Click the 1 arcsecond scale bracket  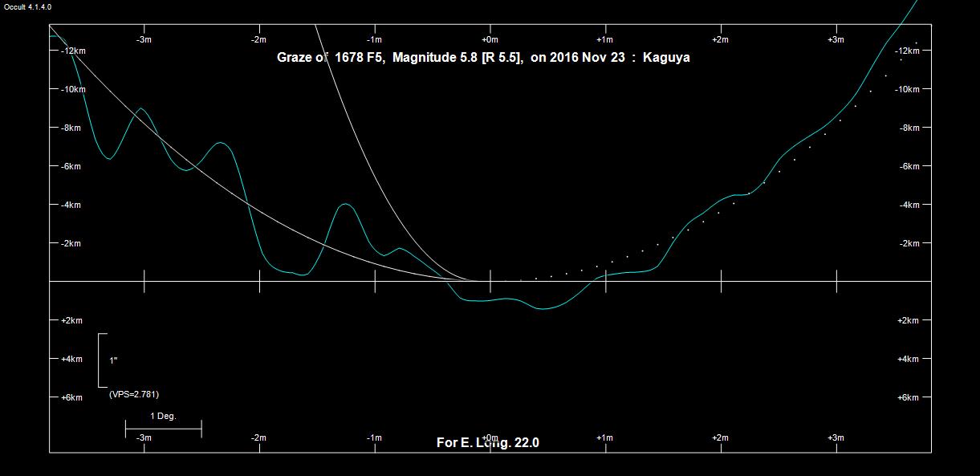tap(102, 360)
